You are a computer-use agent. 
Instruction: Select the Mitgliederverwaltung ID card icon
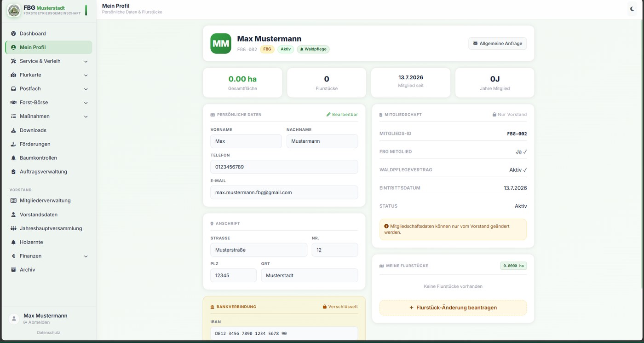tap(13, 201)
